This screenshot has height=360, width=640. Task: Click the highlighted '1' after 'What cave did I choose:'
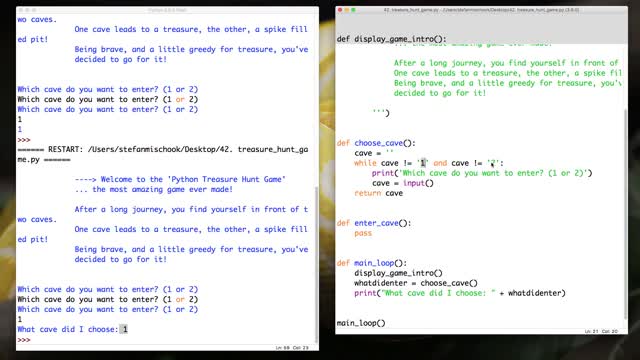coord(124,329)
